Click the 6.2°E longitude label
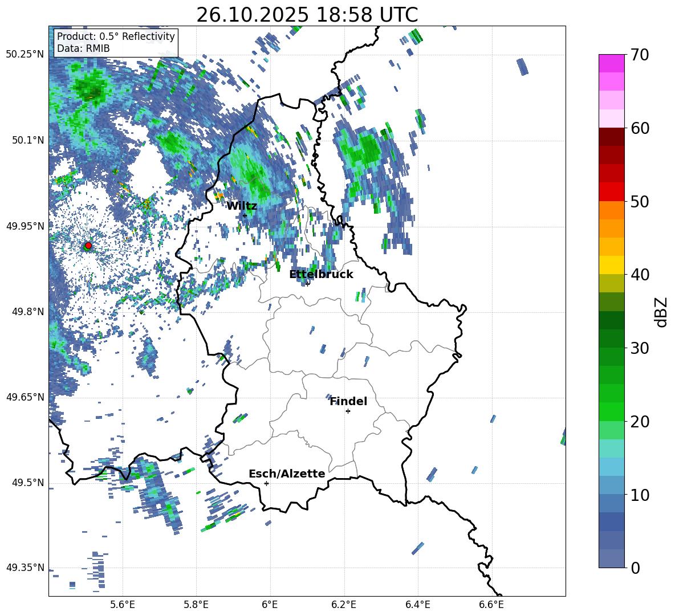Viewport: 675px width, 616px height. pyautogui.click(x=344, y=605)
